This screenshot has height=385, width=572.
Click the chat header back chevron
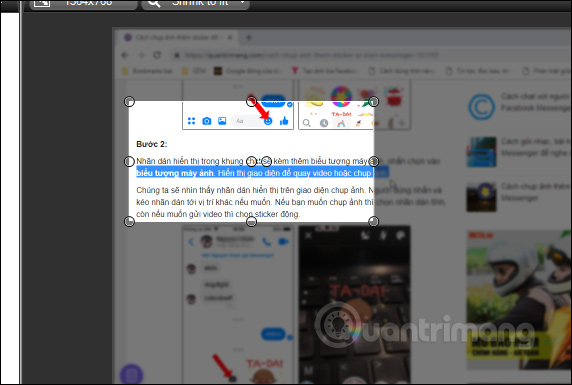191,242
